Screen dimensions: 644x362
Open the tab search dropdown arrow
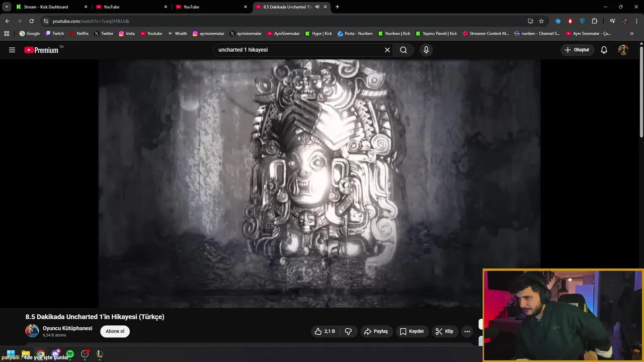pos(7,7)
